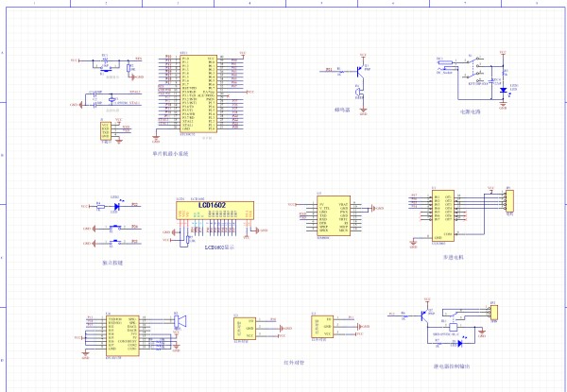Select the filter capacitor in the power circuit

point(491,81)
